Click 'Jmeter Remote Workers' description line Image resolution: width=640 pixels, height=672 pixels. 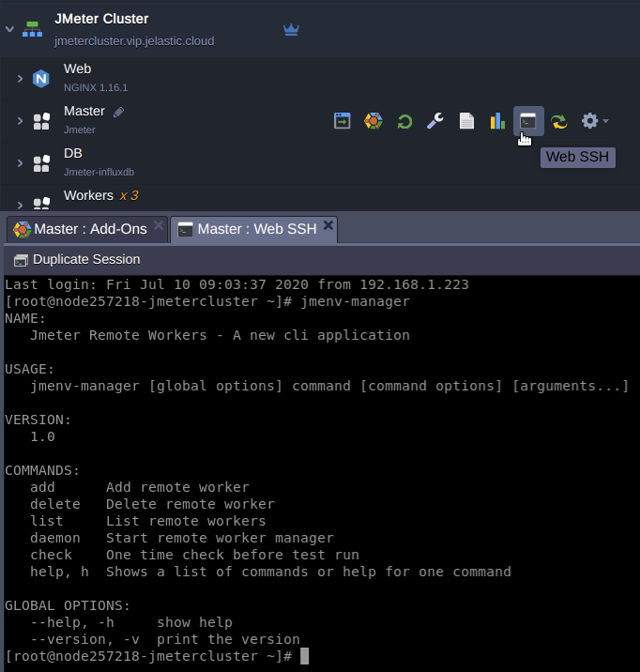[x=221, y=335]
